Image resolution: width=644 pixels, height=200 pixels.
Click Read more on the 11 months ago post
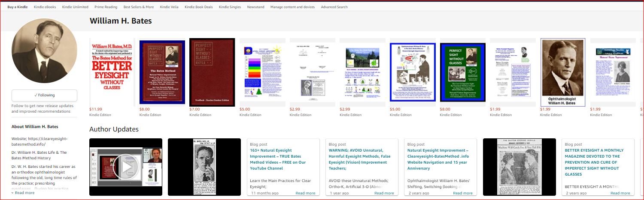pyautogui.click(x=305, y=193)
